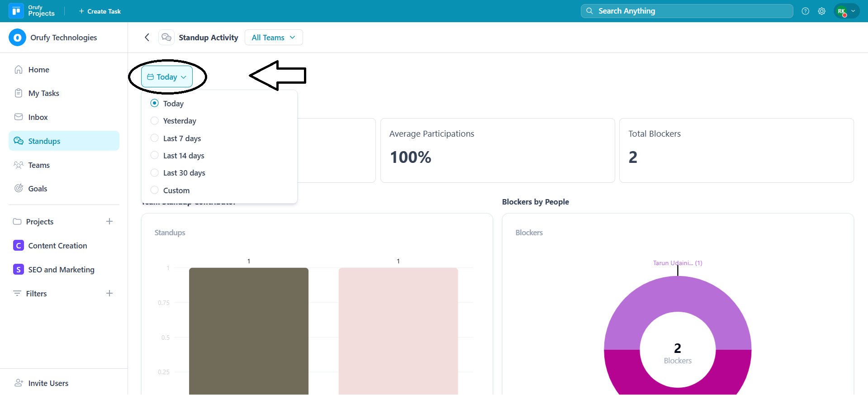Click the add project plus icon
The width and height of the screenshot is (868, 395).
[109, 221]
